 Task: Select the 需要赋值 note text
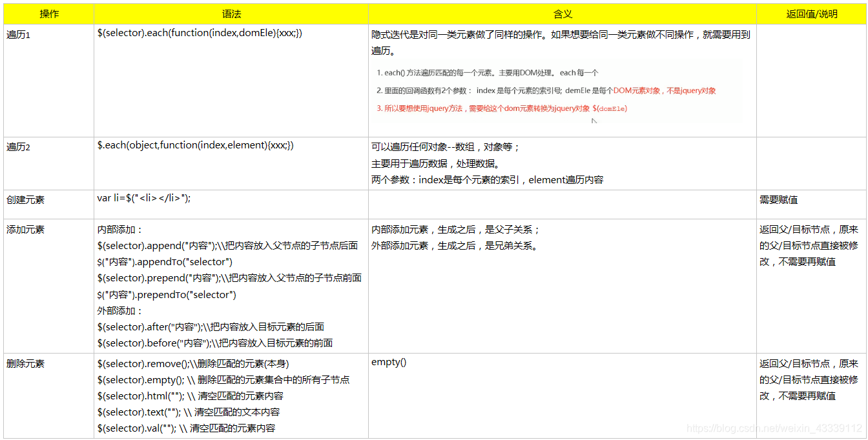pos(778,199)
